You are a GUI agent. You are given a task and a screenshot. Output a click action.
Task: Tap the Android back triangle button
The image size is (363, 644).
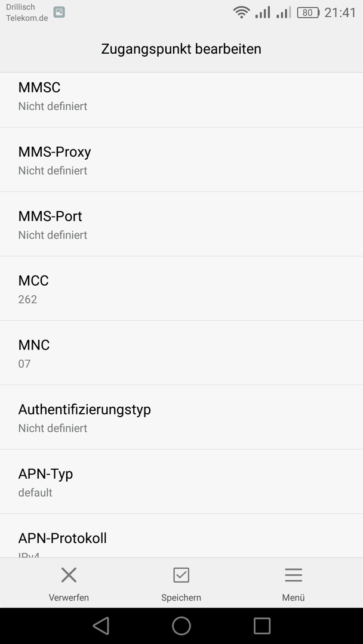[x=101, y=626]
